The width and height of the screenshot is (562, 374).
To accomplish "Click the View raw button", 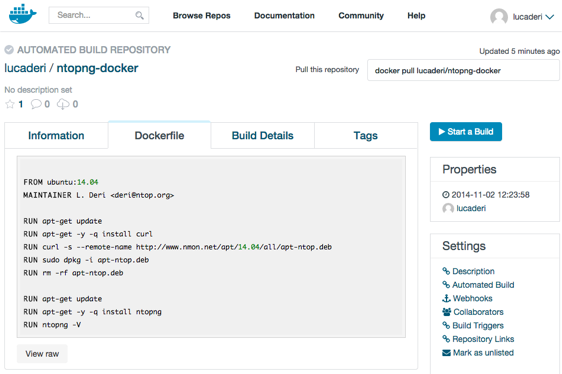I will (x=42, y=354).
